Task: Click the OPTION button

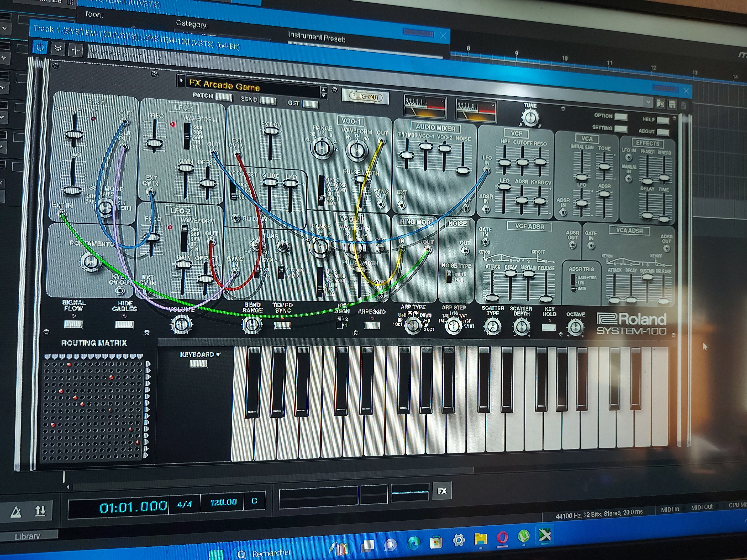Action: (x=621, y=117)
